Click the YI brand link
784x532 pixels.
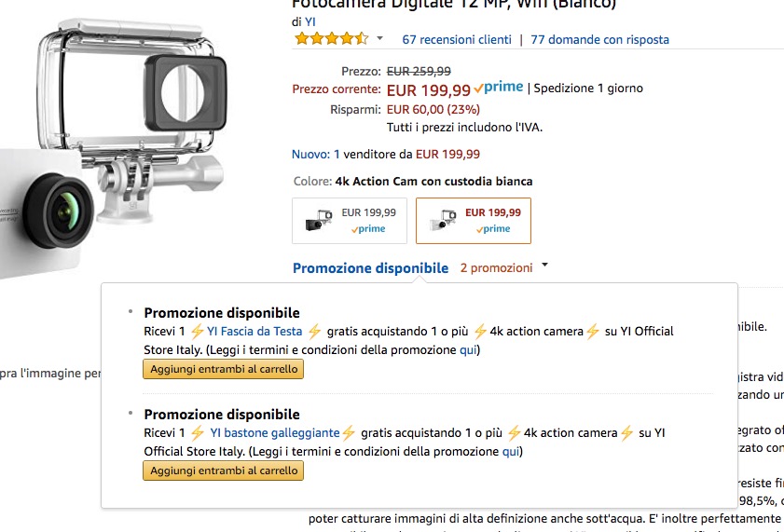tap(310, 21)
